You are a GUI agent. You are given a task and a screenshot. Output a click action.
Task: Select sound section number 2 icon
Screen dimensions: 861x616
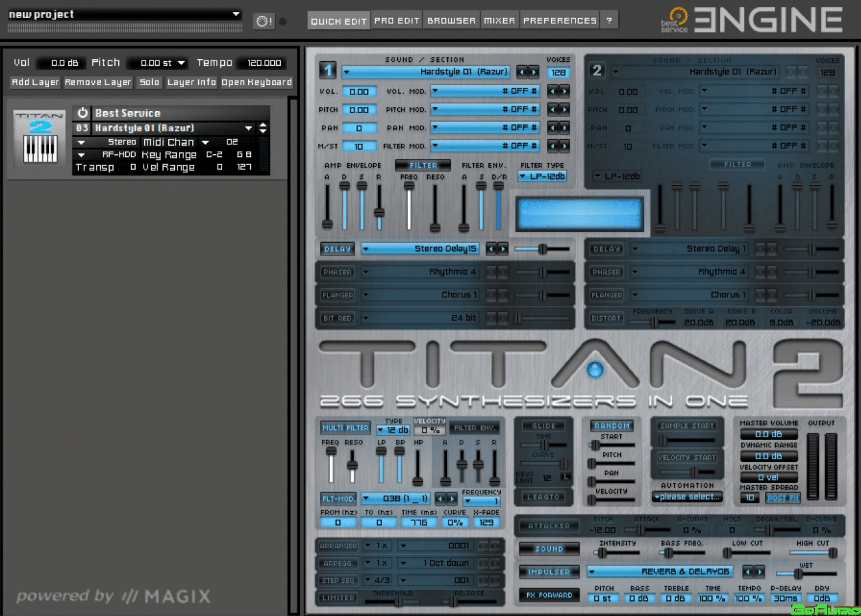[x=597, y=71]
